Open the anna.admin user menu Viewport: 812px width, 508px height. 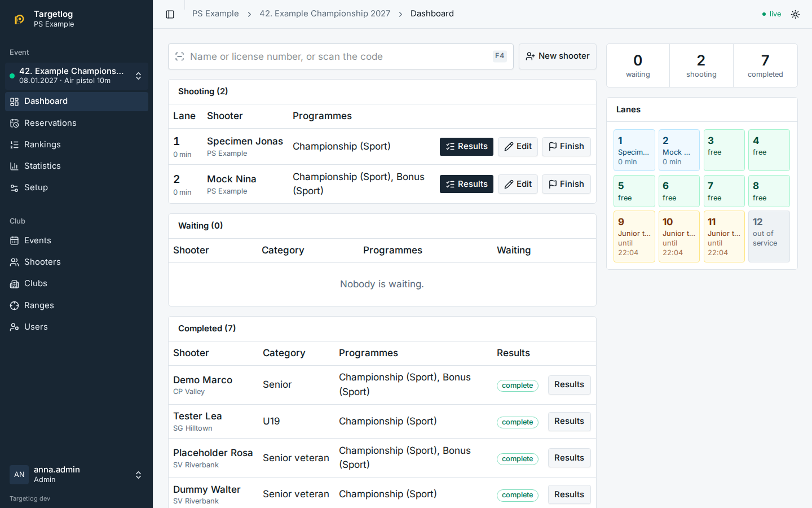77,475
